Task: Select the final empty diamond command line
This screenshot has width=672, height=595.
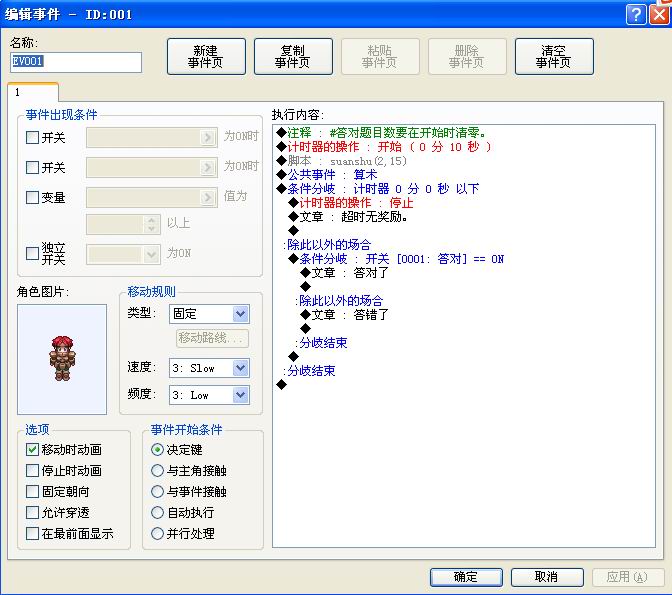Action: coord(282,385)
